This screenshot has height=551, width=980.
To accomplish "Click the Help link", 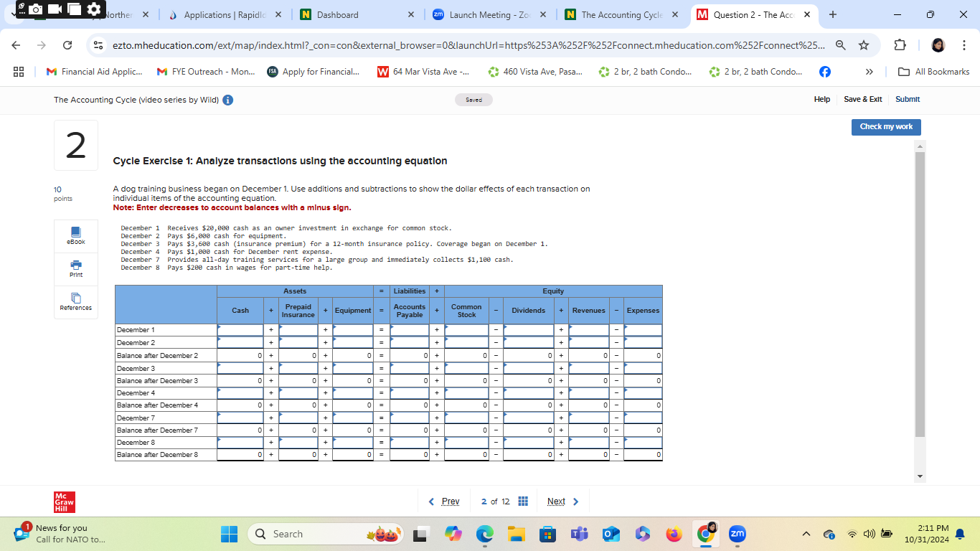I will (822, 99).
